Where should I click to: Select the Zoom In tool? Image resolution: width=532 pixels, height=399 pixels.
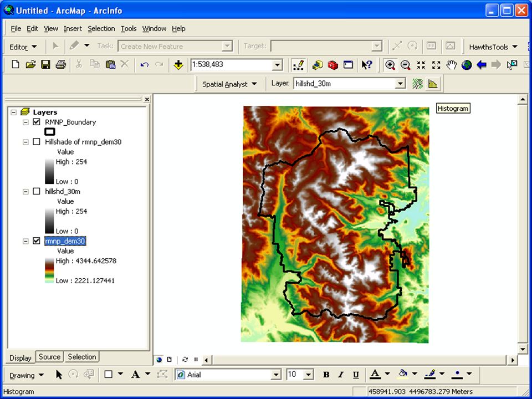[390, 65]
